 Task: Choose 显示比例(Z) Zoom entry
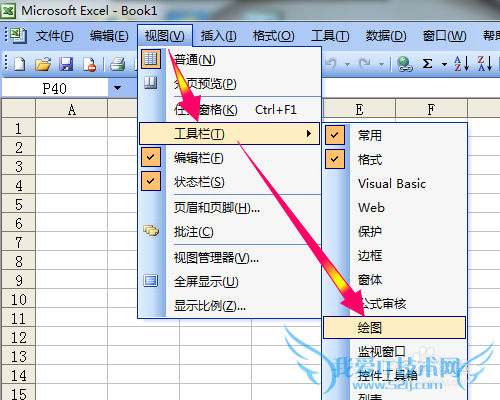[x=230, y=306]
